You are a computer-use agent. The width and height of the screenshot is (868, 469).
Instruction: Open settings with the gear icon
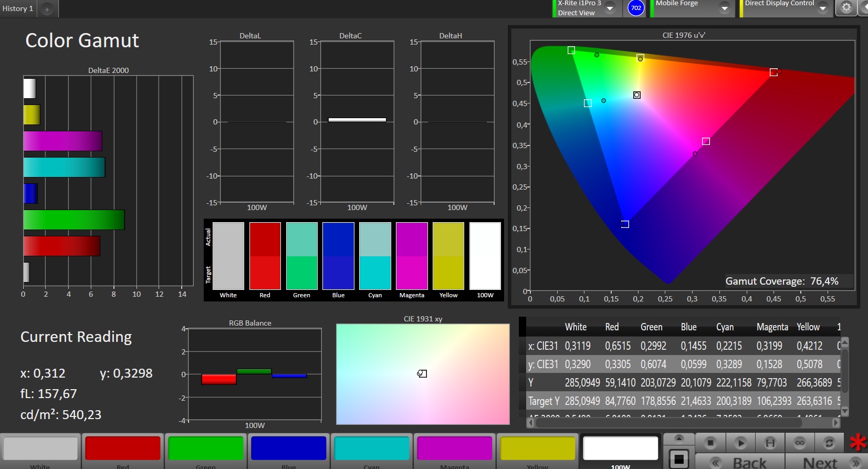point(846,7)
